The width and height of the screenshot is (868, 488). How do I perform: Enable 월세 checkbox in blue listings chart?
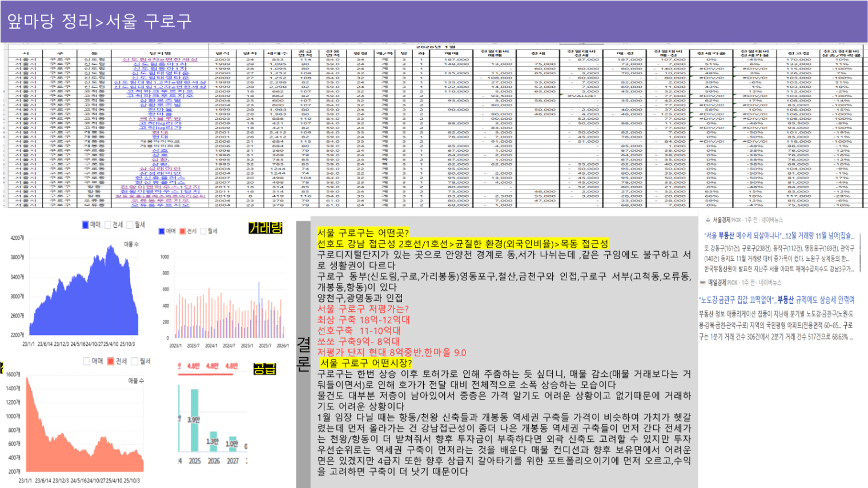(x=129, y=225)
